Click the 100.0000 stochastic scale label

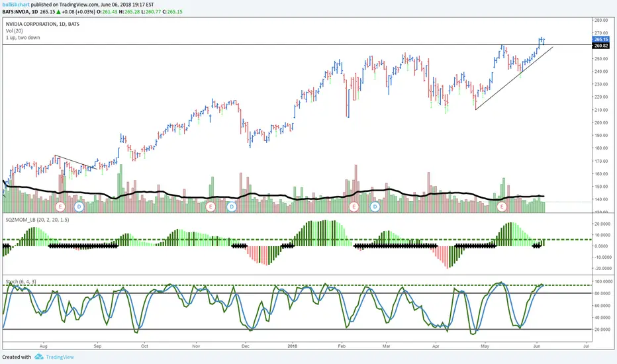(x=603, y=281)
